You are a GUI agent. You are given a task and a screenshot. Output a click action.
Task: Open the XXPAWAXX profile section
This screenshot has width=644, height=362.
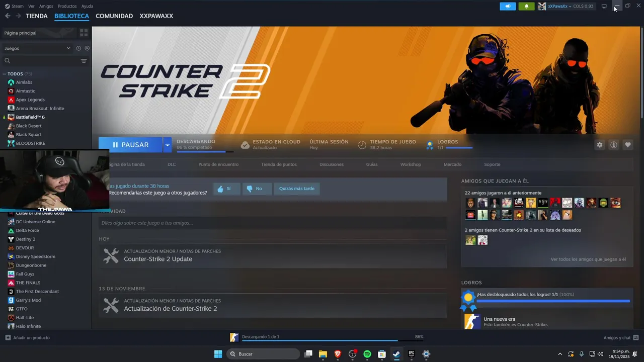pos(156,16)
